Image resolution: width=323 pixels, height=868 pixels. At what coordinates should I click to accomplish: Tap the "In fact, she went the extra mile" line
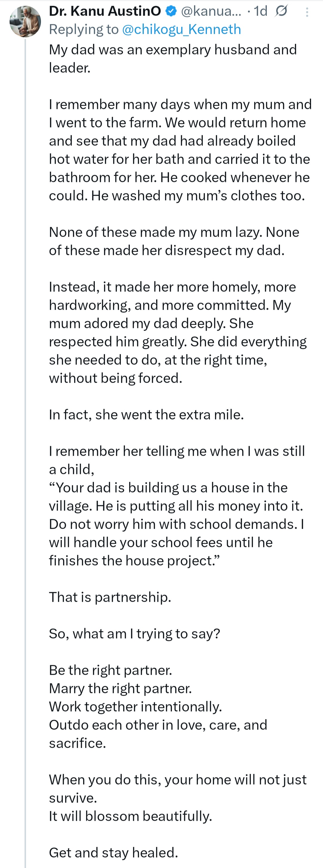146,414
